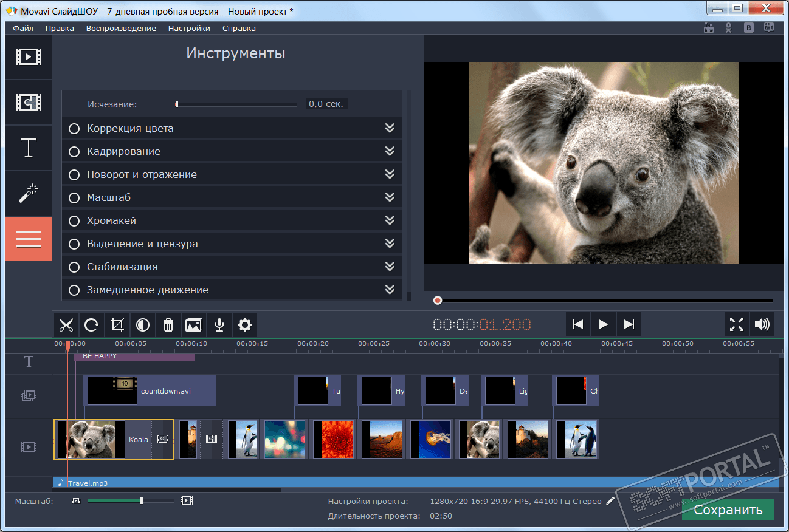Expand the Коррекция цвета section chevron

[x=390, y=128]
